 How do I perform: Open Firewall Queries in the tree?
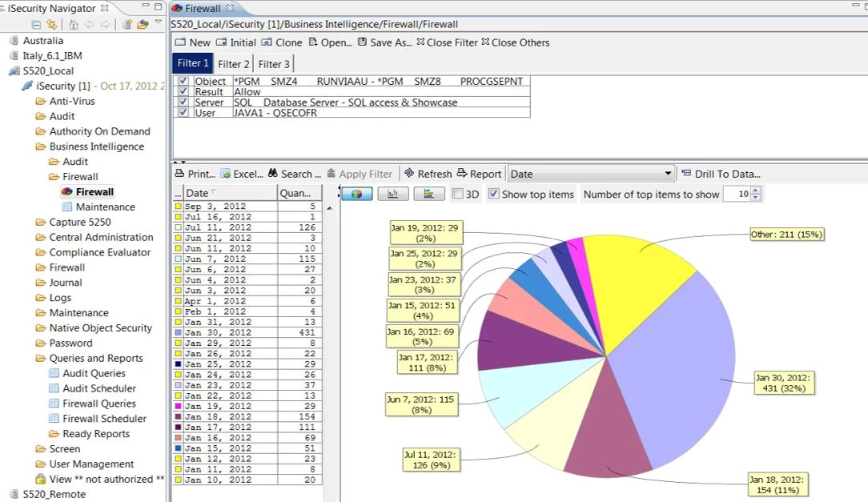(x=99, y=404)
